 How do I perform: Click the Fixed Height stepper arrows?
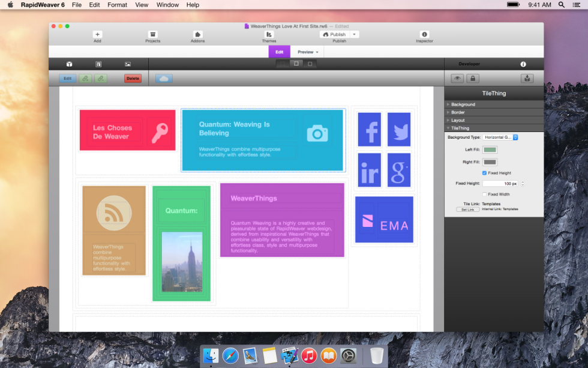[523, 184]
